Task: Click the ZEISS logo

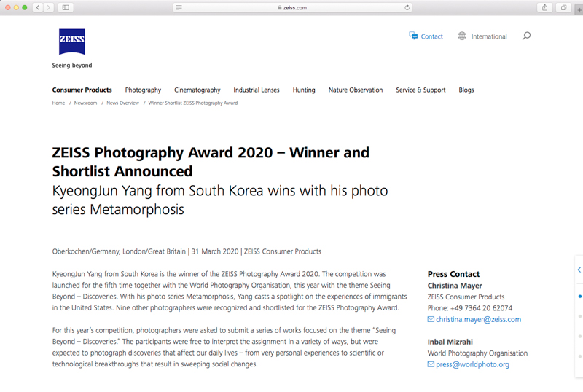Action: [72, 42]
